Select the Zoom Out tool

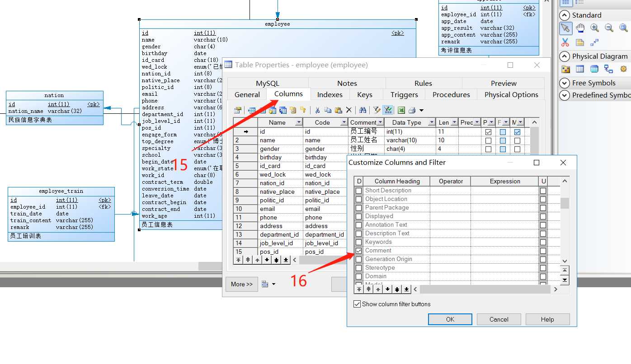(609, 28)
